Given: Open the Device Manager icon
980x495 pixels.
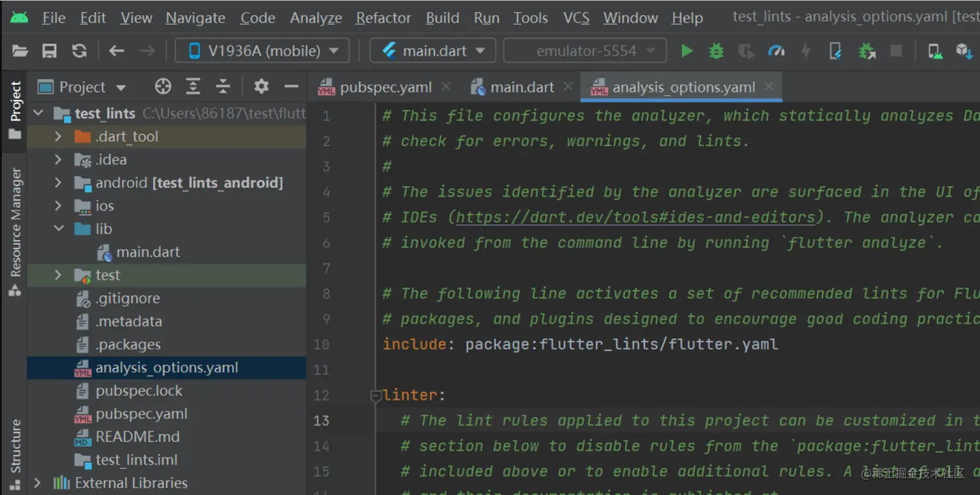Looking at the screenshot, I should click(935, 51).
